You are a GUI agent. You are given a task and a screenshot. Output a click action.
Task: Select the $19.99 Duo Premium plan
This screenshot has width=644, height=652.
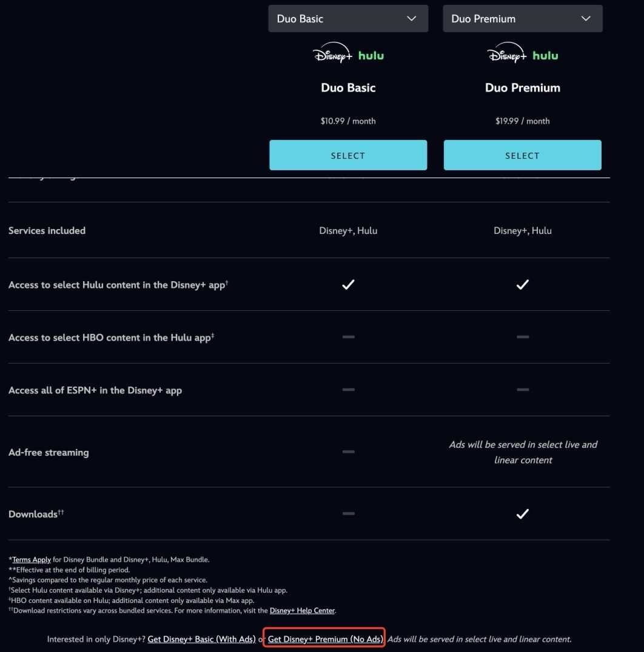pyautogui.click(x=522, y=155)
